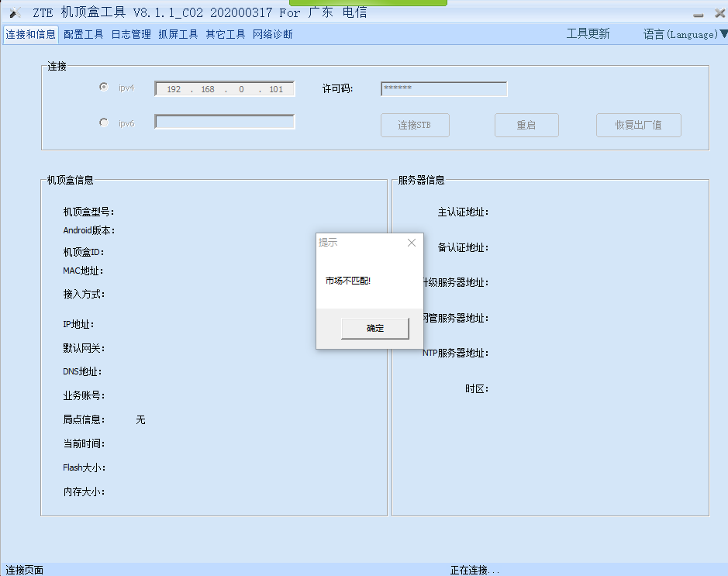Viewport: 728px width, 576px height.
Task: Click the 市场不匹配! message text
Action: coord(348,281)
